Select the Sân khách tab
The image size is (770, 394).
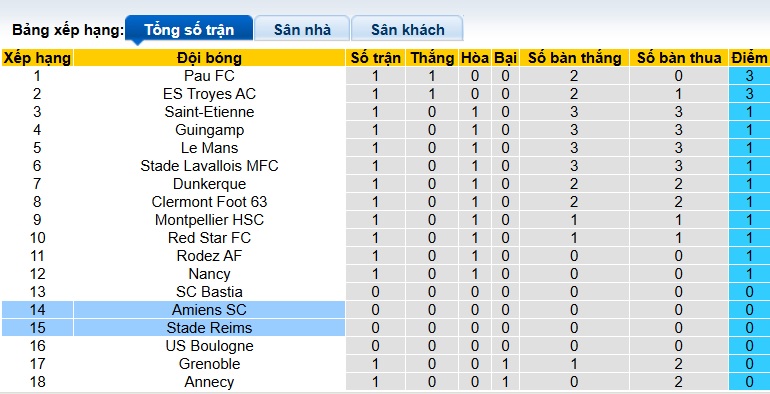[407, 28]
